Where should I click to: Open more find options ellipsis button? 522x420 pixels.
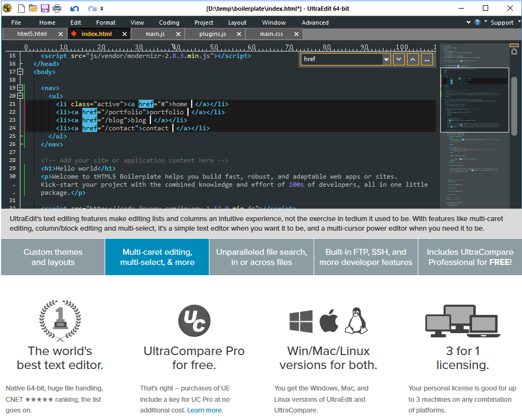(x=426, y=59)
